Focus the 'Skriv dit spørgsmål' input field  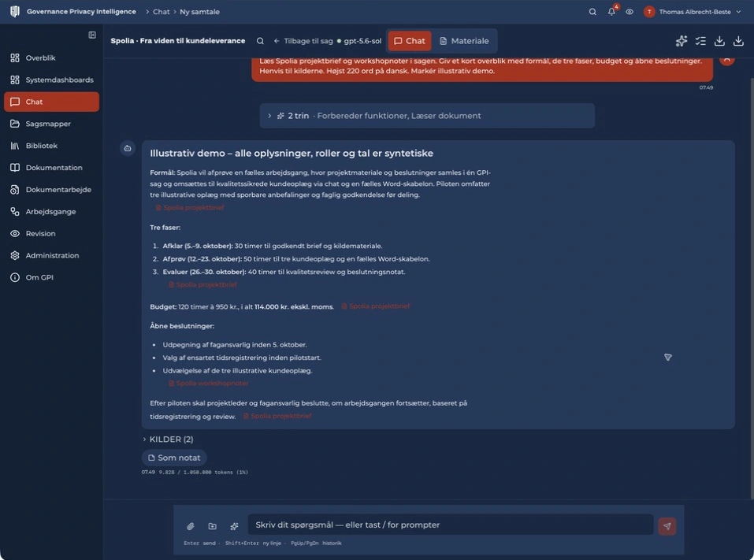click(x=450, y=525)
